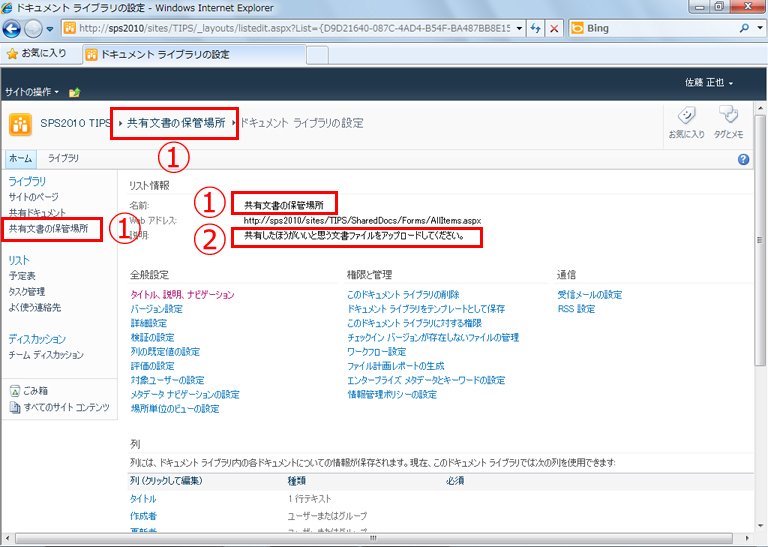Open the ディスカッション quick launch heading
Viewport: 768px width, 547px height.
[x=37, y=339]
